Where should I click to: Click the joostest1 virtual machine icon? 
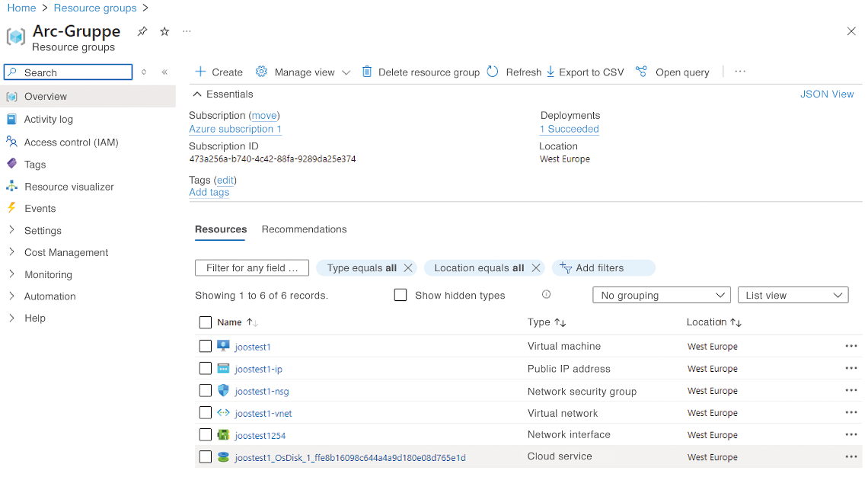223,346
